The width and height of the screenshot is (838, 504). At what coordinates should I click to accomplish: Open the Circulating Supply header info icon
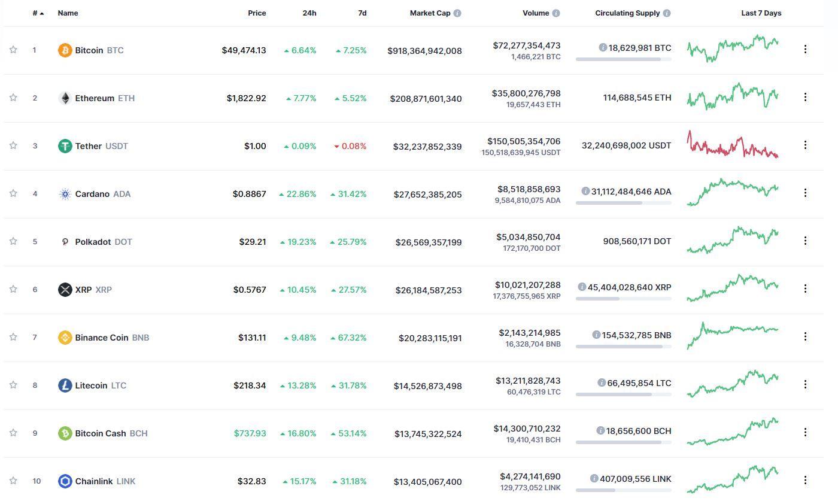[667, 13]
